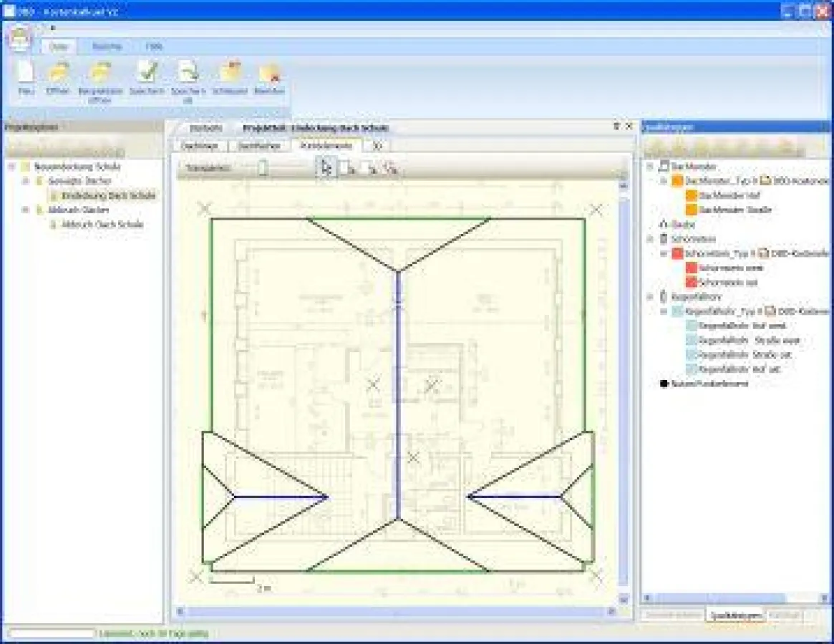Click the ribbon folder icon with red X
The width and height of the screenshot is (834, 644).
pos(269,74)
